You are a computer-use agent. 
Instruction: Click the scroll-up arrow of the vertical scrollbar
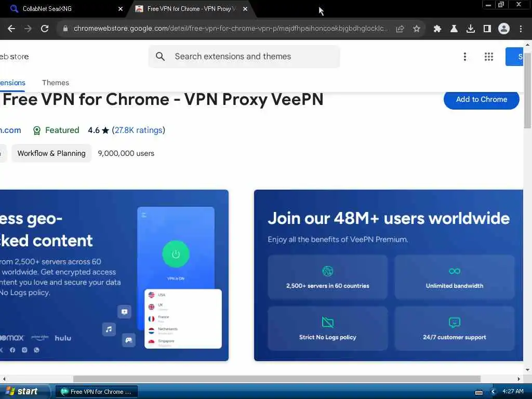point(528,45)
